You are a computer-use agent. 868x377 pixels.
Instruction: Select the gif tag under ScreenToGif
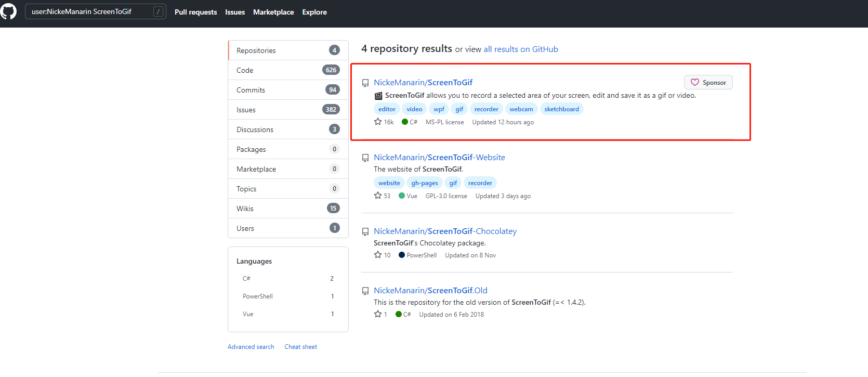(459, 109)
